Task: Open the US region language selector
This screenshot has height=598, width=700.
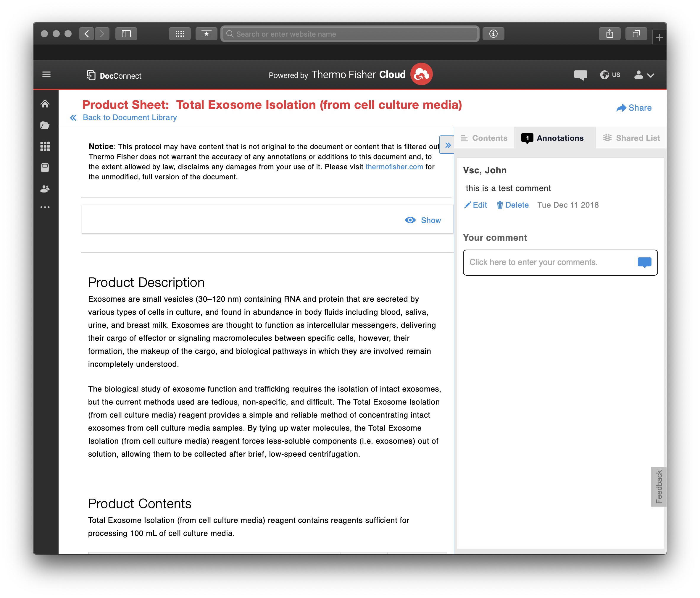Action: click(610, 75)
